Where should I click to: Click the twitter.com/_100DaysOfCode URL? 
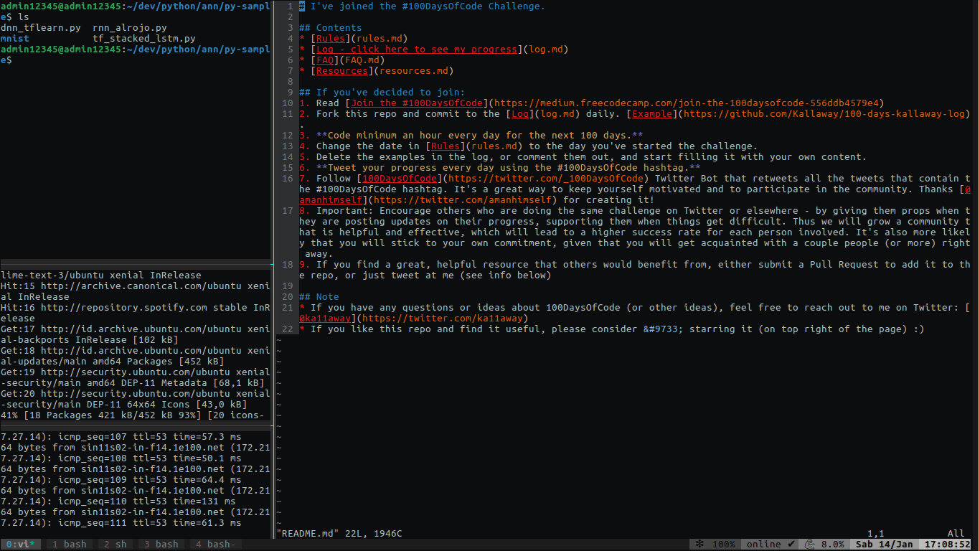546,179
